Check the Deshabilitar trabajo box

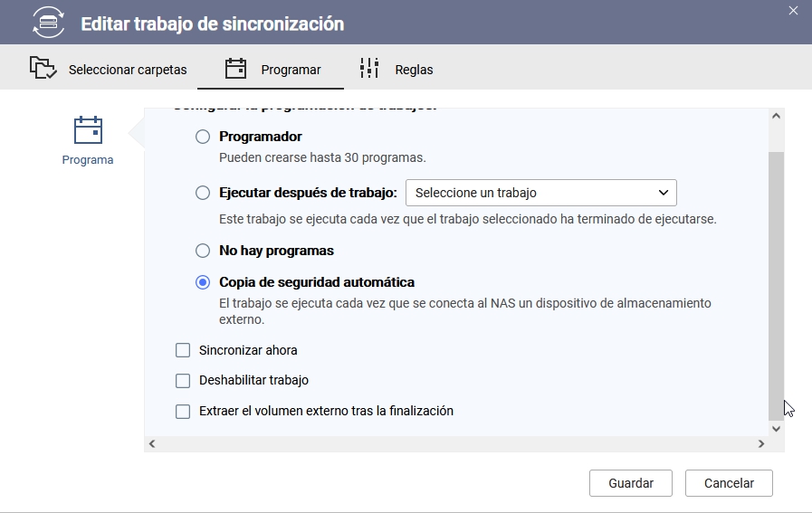pyautogui.click(x=183, y=381)
